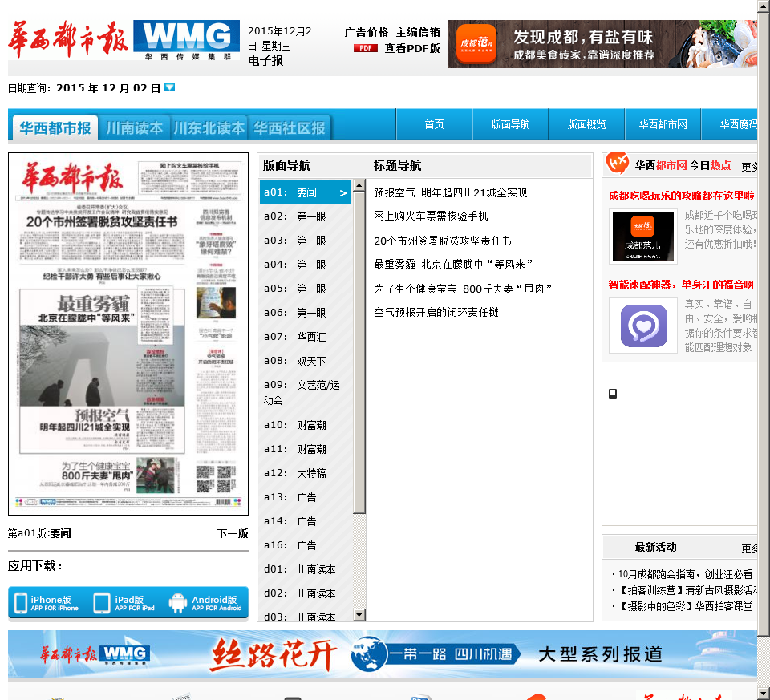
Task: Open article 为了生个健康宝宝 800斤夫妻“甩肉”
Action: [463, 289]
